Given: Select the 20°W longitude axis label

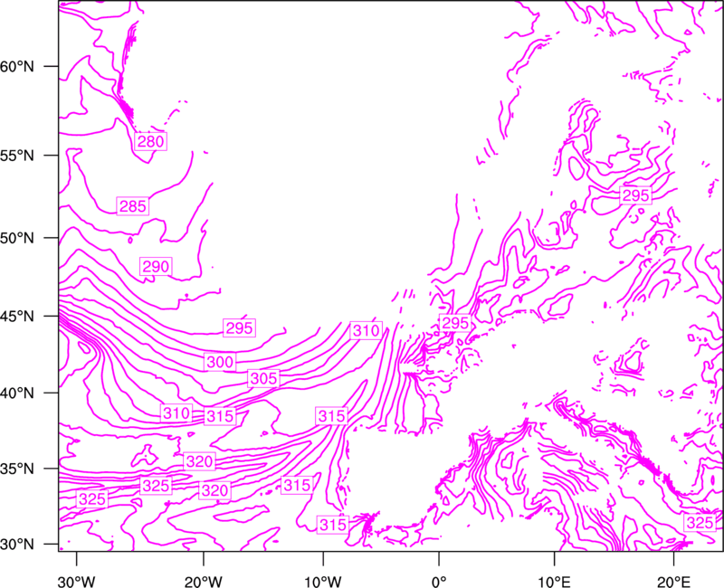Looking at the screenshot, I should click(x=203, y=581).
